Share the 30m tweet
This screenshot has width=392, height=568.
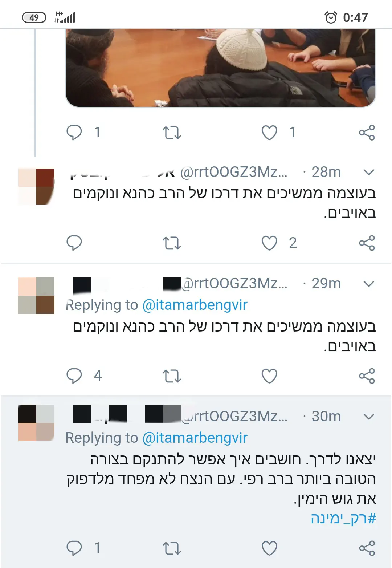367,548
